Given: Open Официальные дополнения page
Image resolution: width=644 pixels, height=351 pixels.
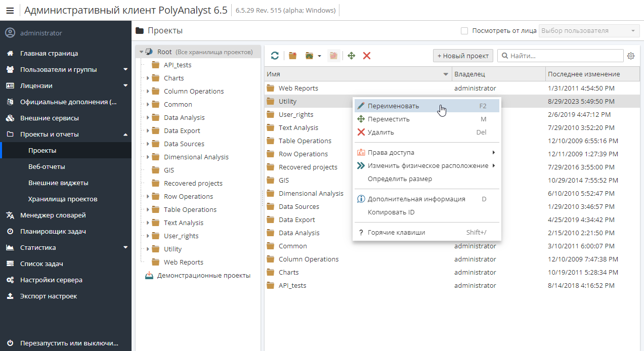Looking at the screenshot, I should tap(66, 102).
